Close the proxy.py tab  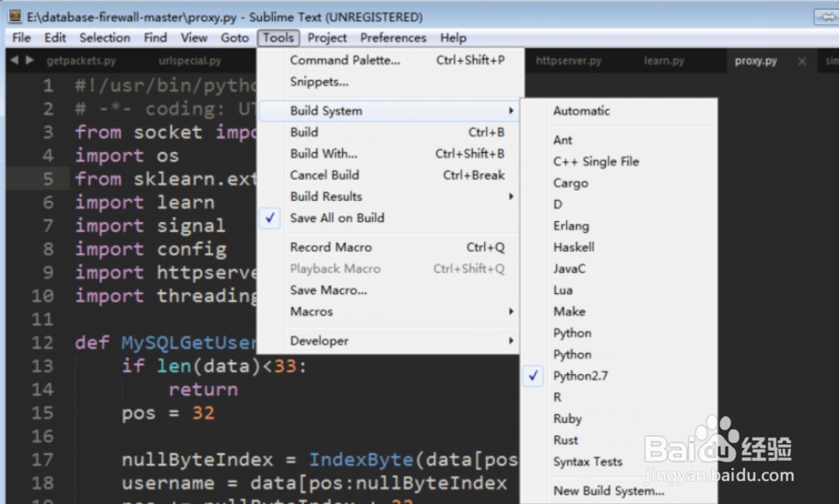(x=802, y=61)
